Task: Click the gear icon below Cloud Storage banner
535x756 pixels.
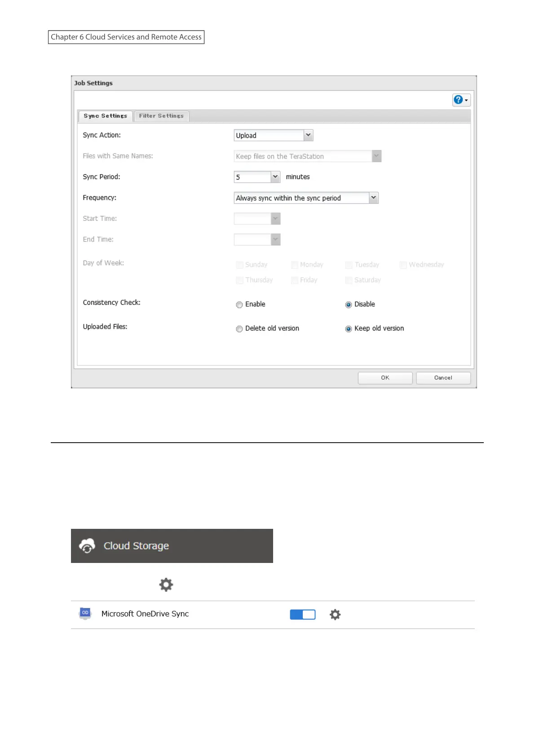Action: point(166,585)
